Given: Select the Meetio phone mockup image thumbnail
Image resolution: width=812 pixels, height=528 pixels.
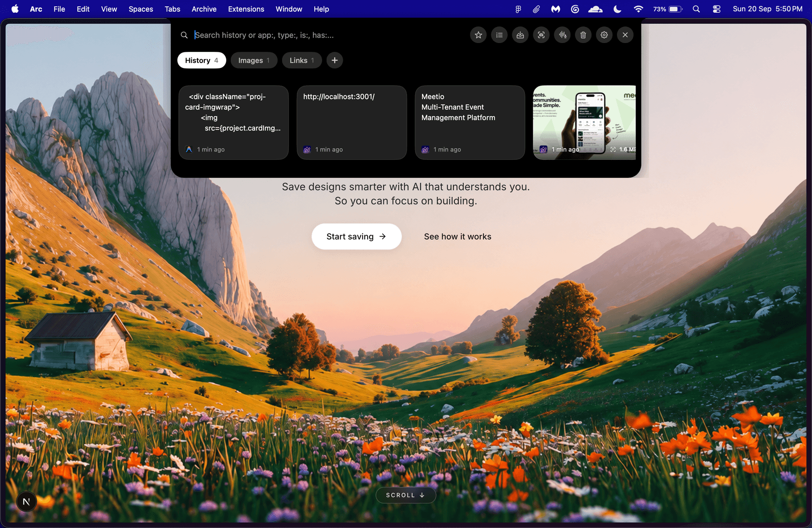Looking at the screenshot, I should (585, 123).
